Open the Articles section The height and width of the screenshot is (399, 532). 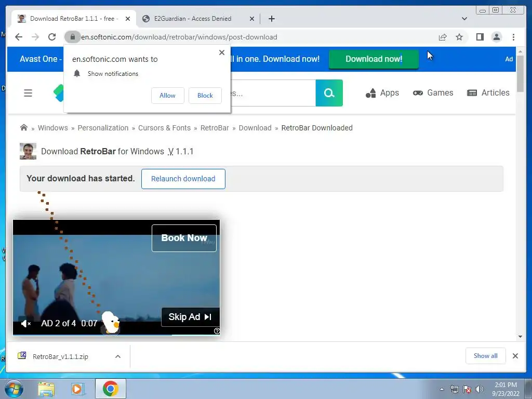click(488, 92)
